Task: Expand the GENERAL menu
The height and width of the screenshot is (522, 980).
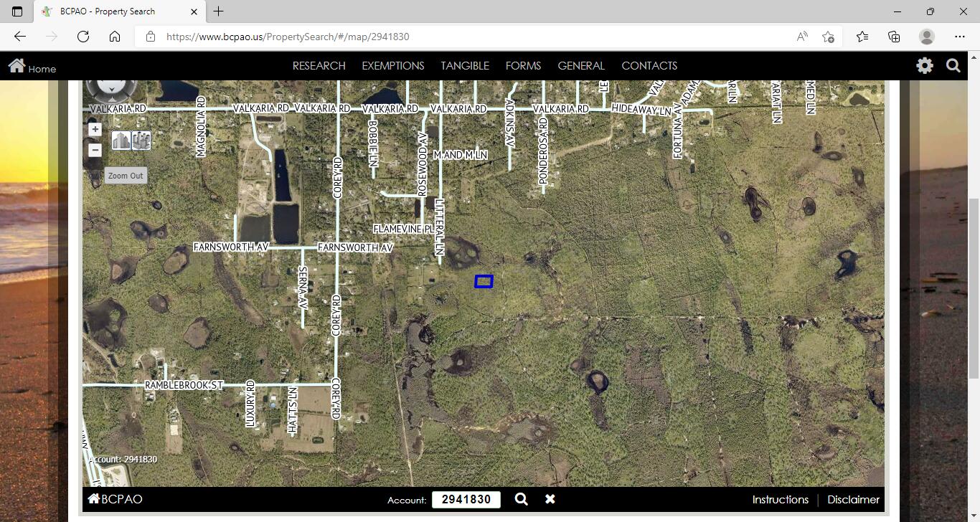Action: [581, 66]
